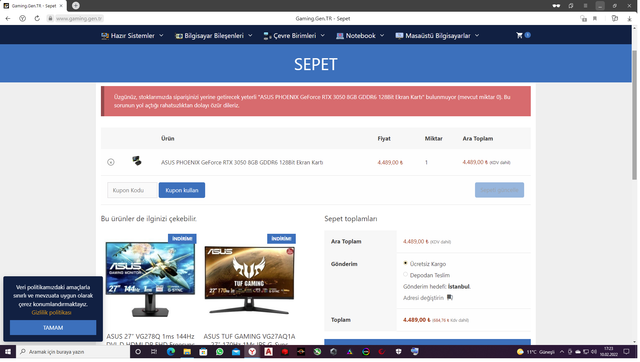The height and width of the screenshot is (362, 640).
Task: Click the address change truck icon
Action: 449,298
